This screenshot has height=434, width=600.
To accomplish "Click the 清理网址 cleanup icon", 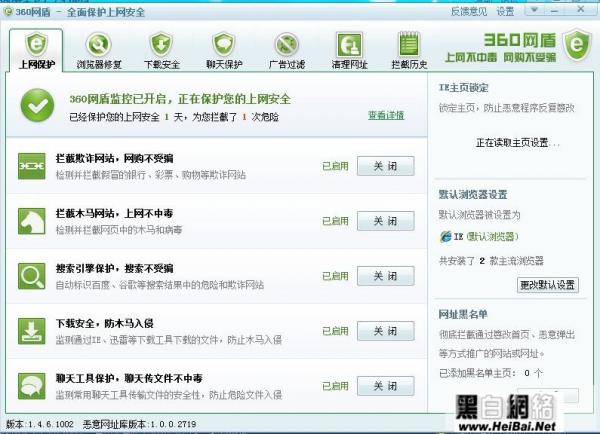I will click(x=348, y=45).
